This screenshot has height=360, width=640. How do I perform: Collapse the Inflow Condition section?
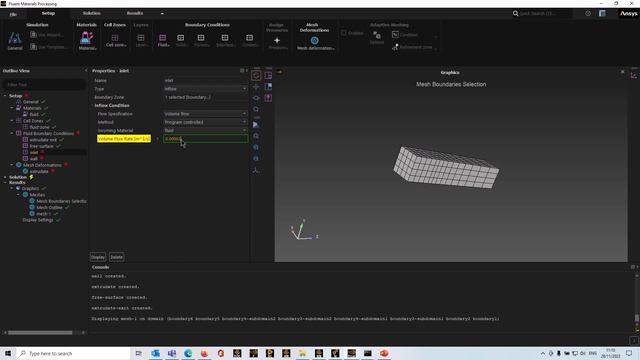[x=92, y=105]
